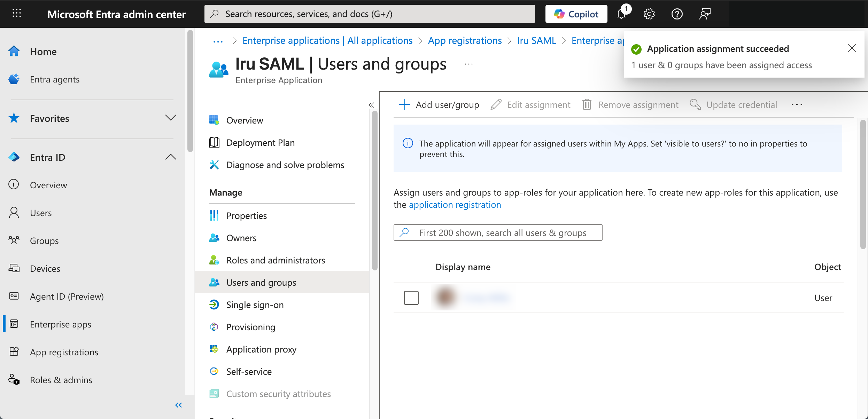Expand the Favorites section chevron
The height and width of the screenshot is (419, 868).
(x=170, y=118)
